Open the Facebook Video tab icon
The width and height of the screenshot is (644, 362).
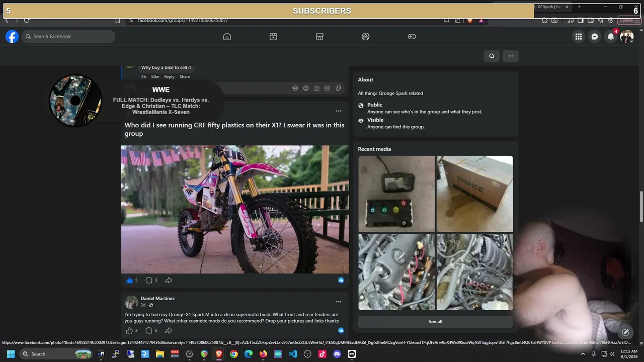(x=273, y=36)
